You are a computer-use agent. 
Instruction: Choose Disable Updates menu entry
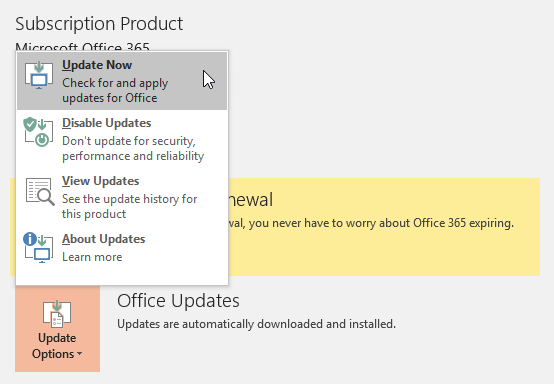point(122,139)
